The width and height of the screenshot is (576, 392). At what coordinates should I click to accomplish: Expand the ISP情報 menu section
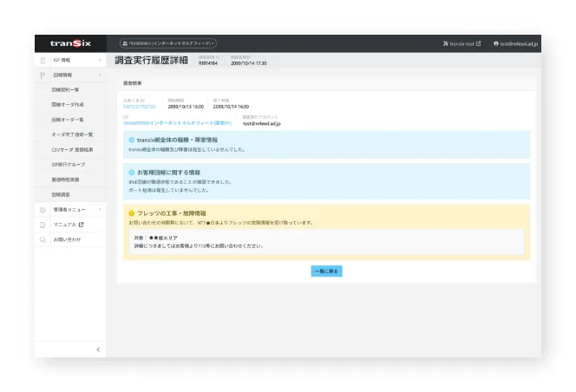100,61
